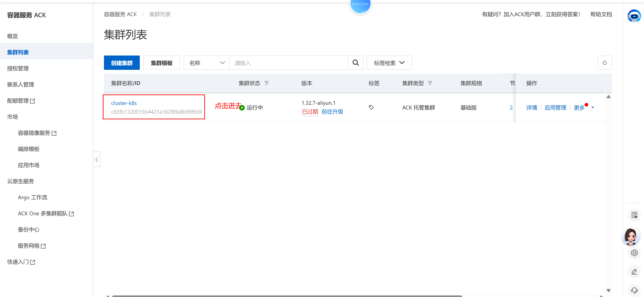This screenshot has height=297, width=644.
Task: Open the shopping list icon in right rail
Action: (634, 215)
